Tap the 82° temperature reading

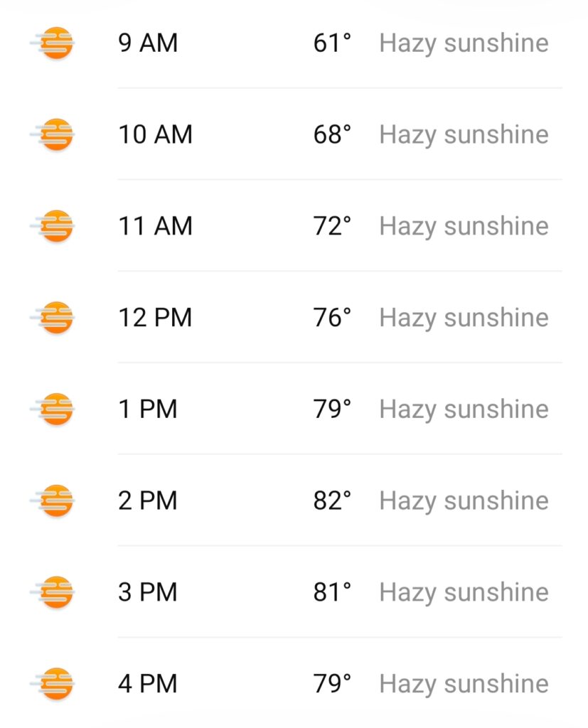tap(332, 500)
